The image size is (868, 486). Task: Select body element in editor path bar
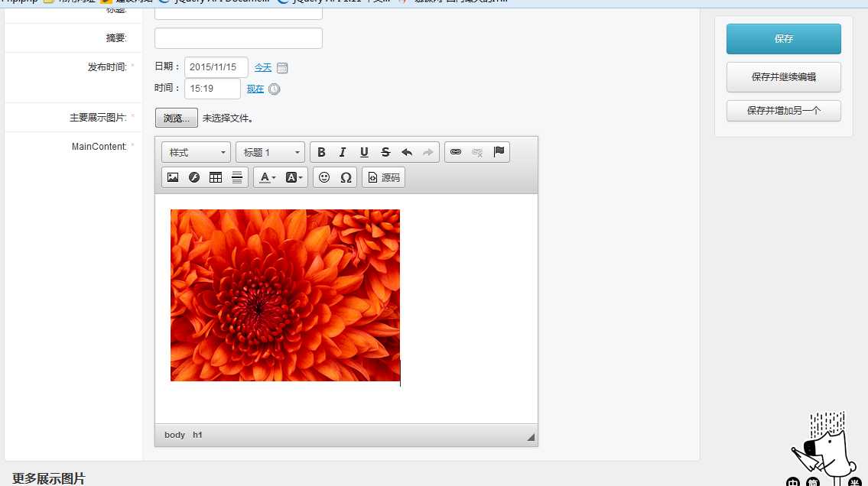(x=174, y=435)
